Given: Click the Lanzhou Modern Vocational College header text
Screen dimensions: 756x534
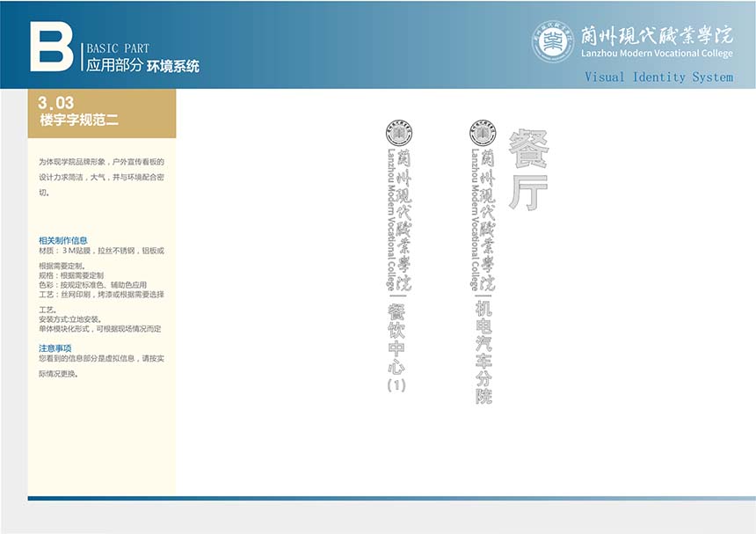Looking at the screenshot, I should (657, 54).
